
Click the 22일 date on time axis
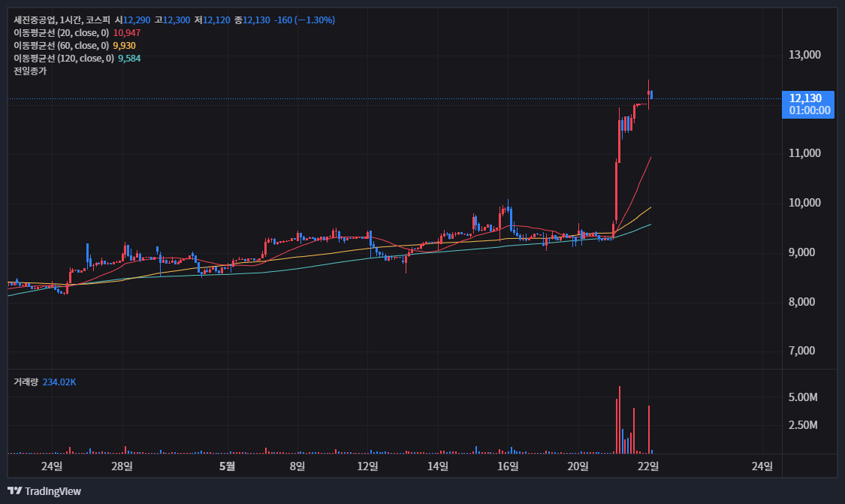(x=648, y=466)
